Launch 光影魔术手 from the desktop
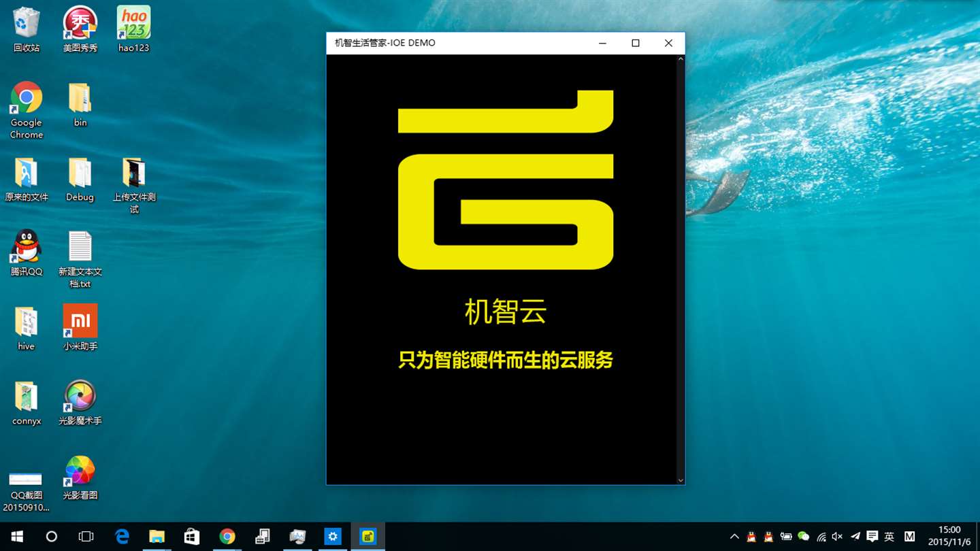 tap(80, 403)
